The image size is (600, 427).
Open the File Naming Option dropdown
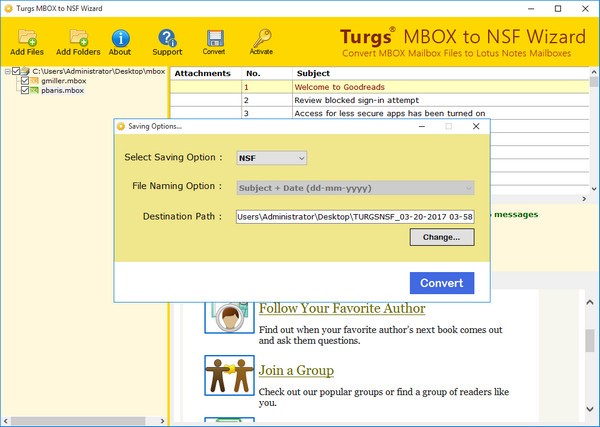[x=354, y=187]
